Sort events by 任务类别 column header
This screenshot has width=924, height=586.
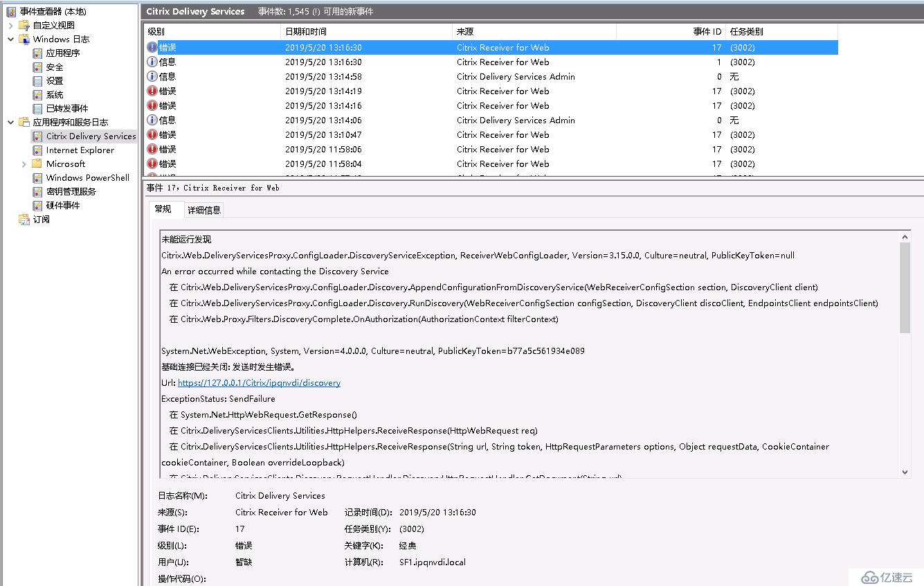tap(781, 32)
